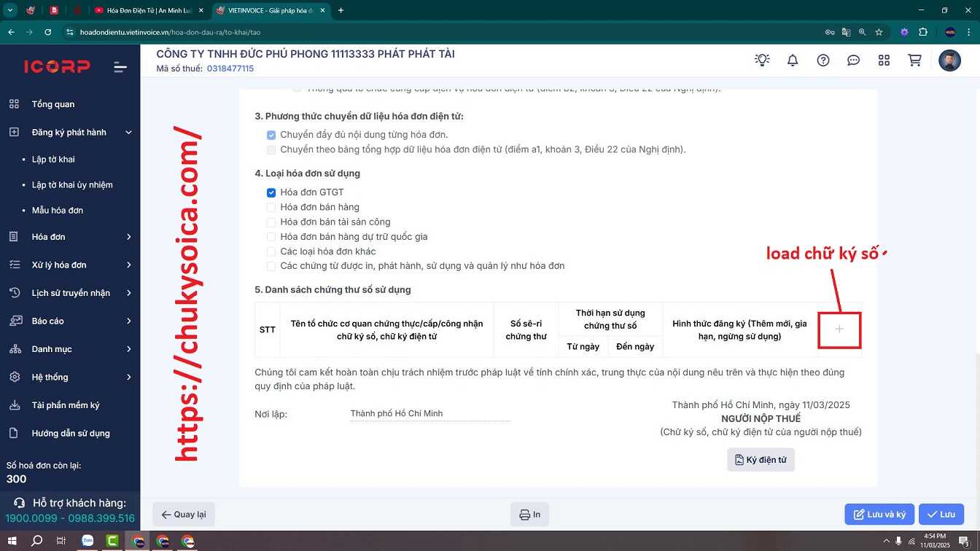Click the Ký điện tử button
The width and height of the screenshot is (980, 551).
tap(761, 460)
